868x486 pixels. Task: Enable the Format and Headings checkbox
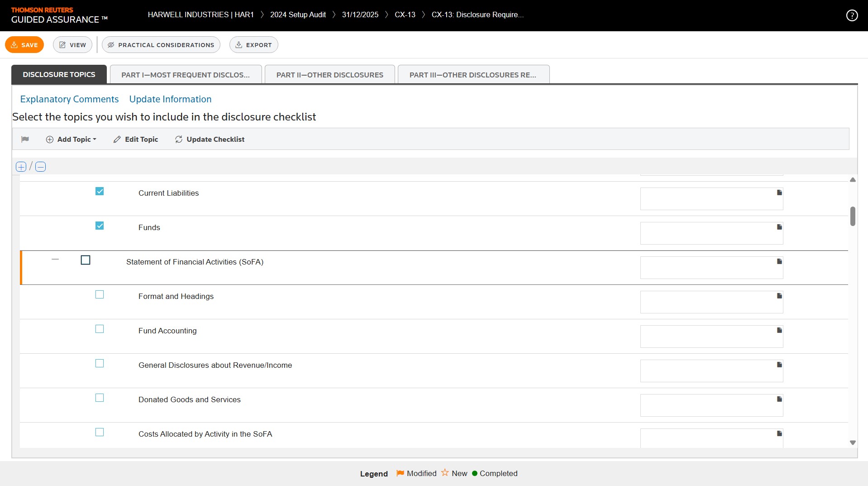click(100, 294)
